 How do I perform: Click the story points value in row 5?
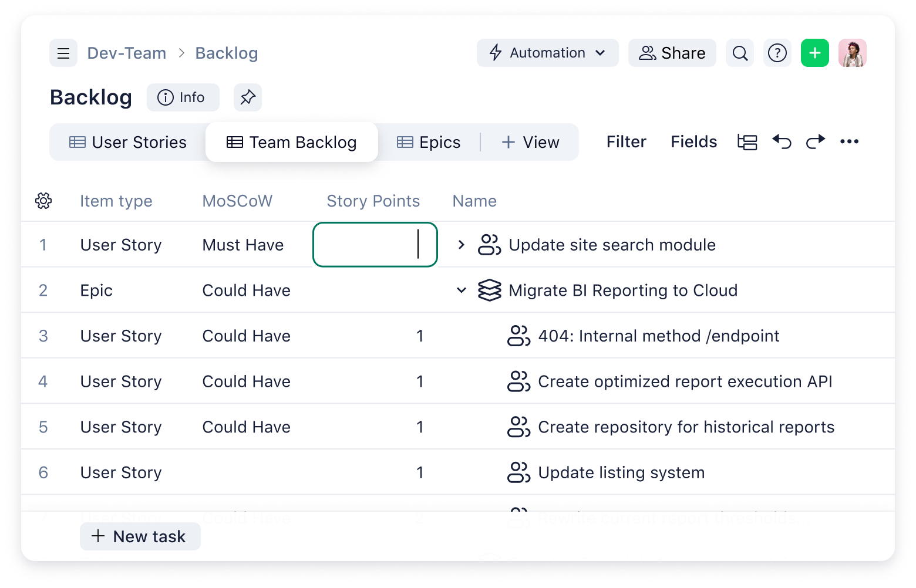[x=420, y=427]
